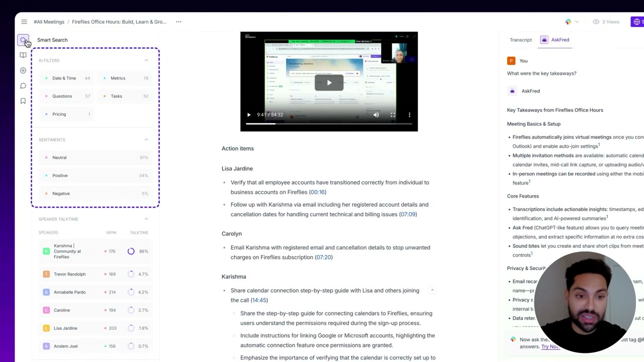Jump to timestamp 07:09 link
Image resolution: width=644 pixels, height=362 pixels.
pos(408,214)
